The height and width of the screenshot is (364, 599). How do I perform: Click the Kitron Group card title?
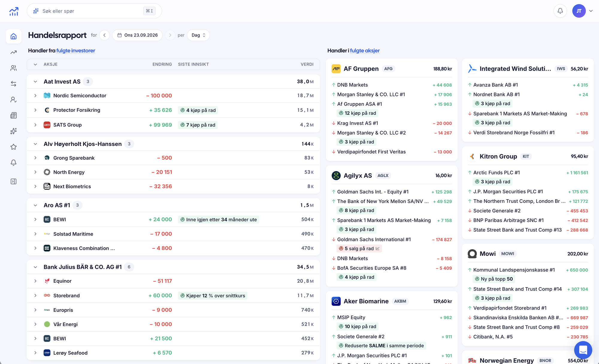tap(498, 156)
